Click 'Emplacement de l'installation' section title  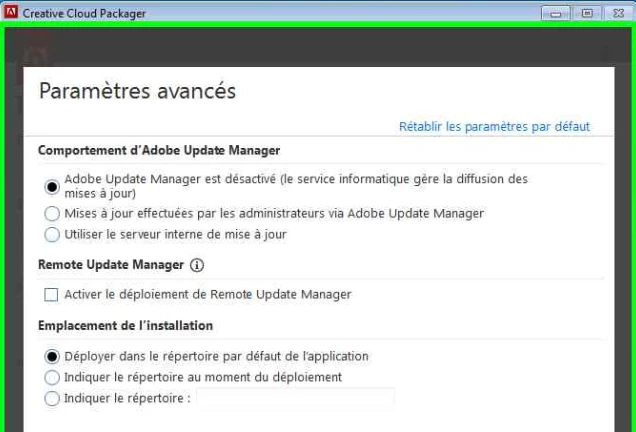click(x=125, y=326)
